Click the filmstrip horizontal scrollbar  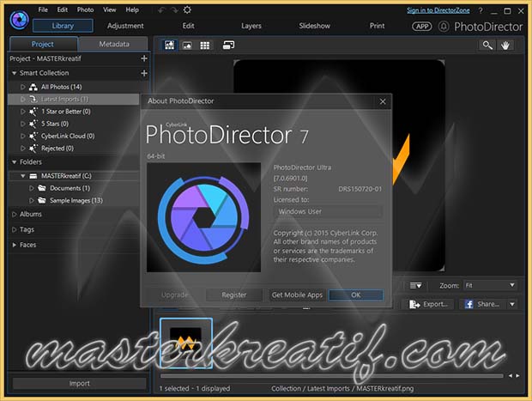[x=332, y=376]
